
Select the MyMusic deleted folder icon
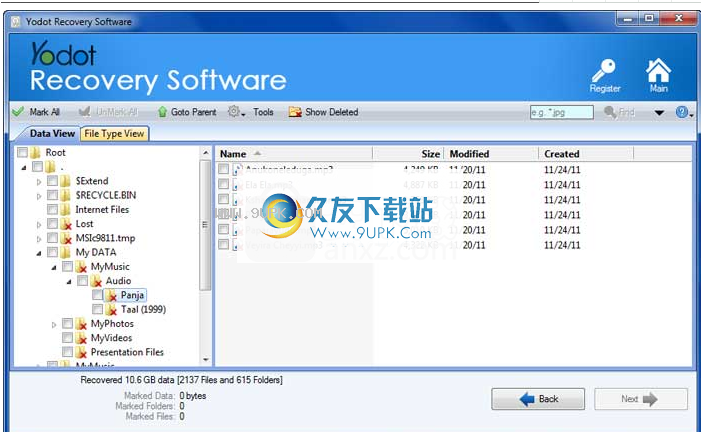tap(81, 267)
